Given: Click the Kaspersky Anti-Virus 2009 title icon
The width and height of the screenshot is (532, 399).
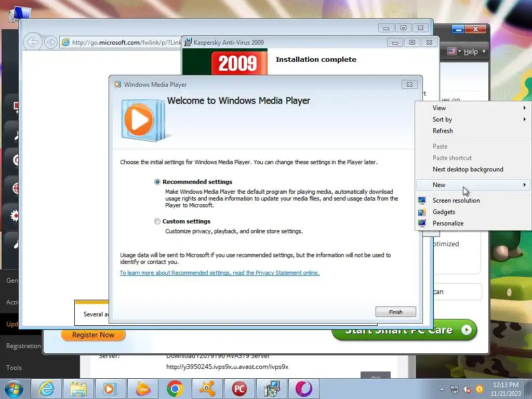Looking at the screenshot, I should click(188, 43).
